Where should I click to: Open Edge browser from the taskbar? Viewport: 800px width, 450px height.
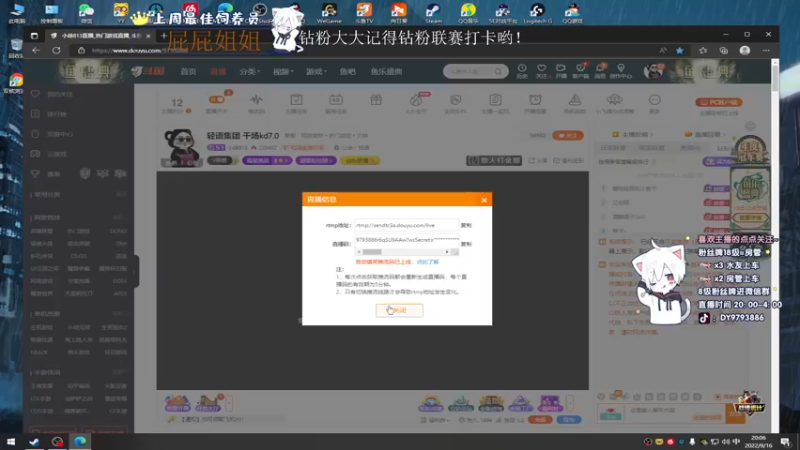coord(80,442)
